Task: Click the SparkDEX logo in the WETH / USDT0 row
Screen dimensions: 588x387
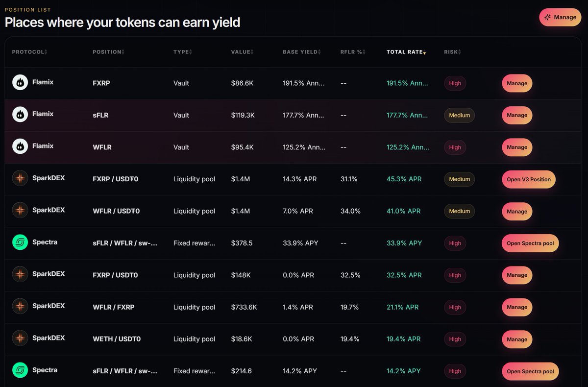Action: pos(20,339)
